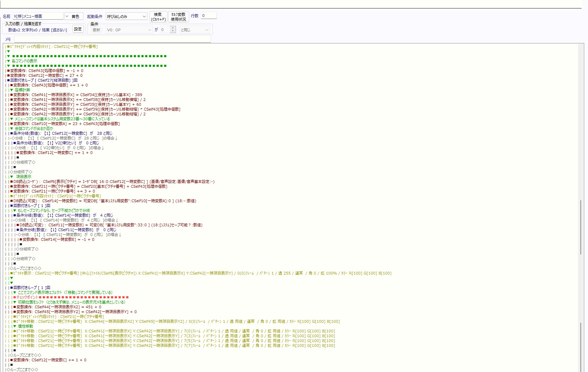Decrease condition value with down arrow

[173, 32]
